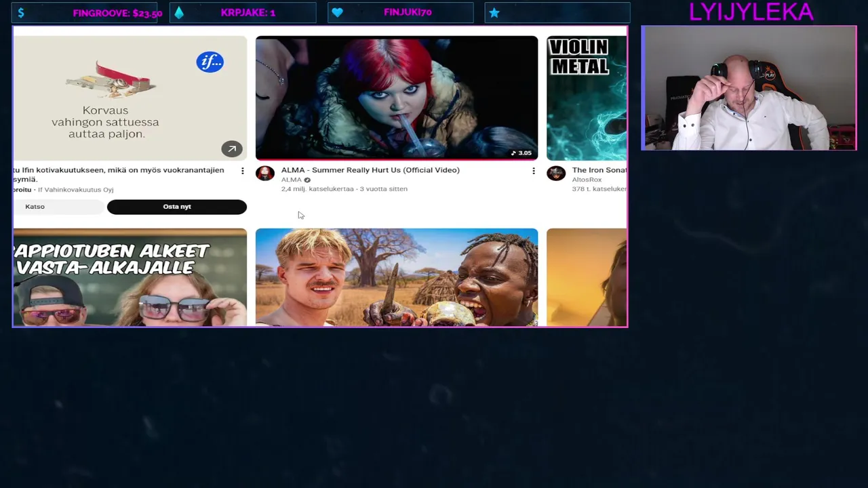
Task: Open three-dot menu of the If ad
Action: [x=242, y=171]
